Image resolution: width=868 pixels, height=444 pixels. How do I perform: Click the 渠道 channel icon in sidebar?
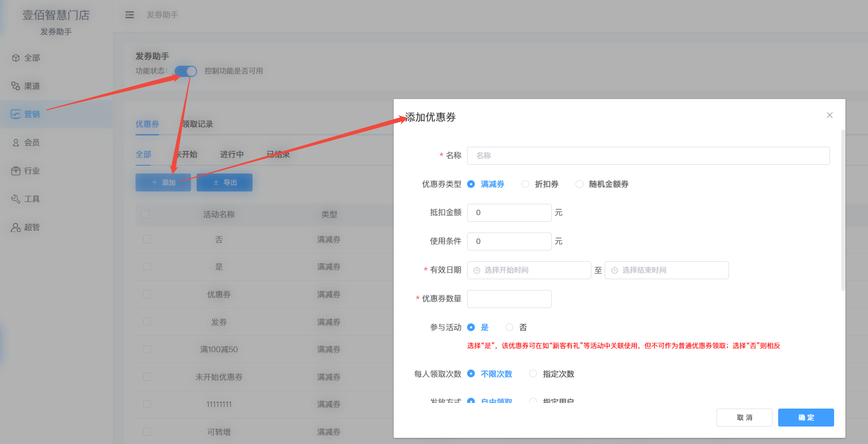point(16,86)
